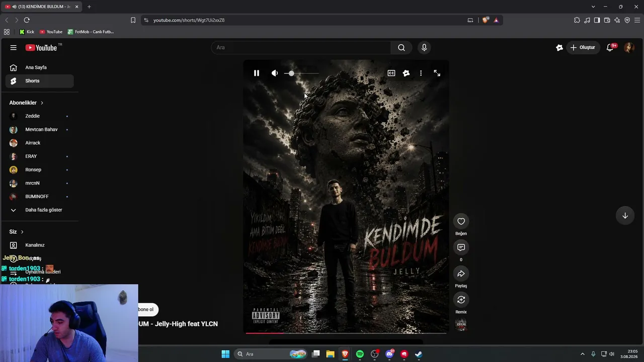Mute the Short's audio
This screenshot has height=362, width=644.
click(275, 73)
